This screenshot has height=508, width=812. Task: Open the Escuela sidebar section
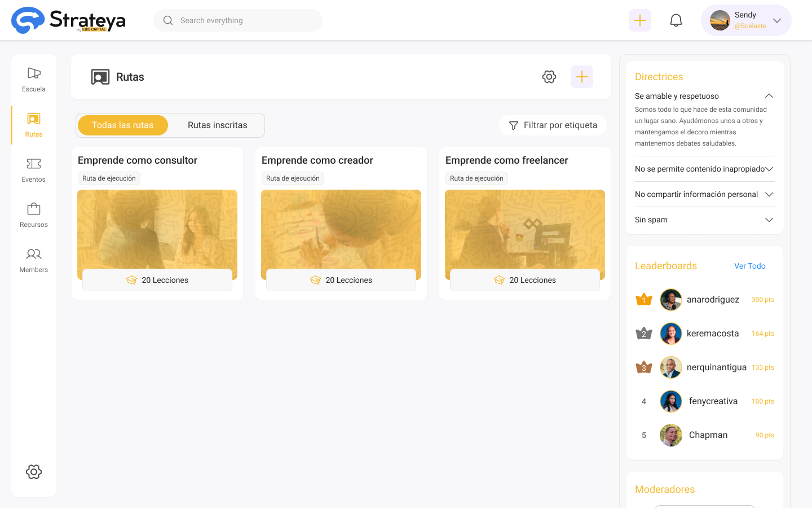click(34, 80)
